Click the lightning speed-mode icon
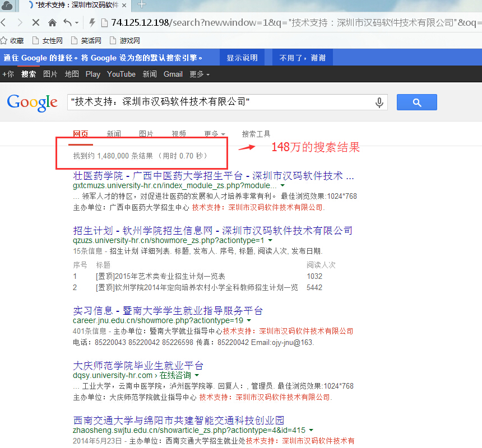 pos(92,22)
